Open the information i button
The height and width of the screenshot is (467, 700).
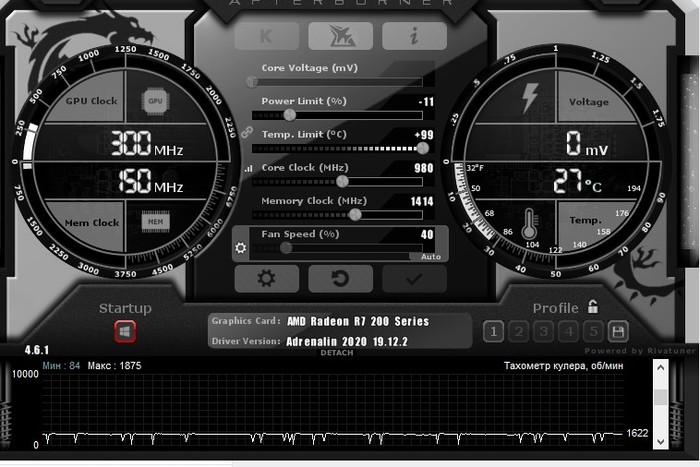(x=414, y=36)
